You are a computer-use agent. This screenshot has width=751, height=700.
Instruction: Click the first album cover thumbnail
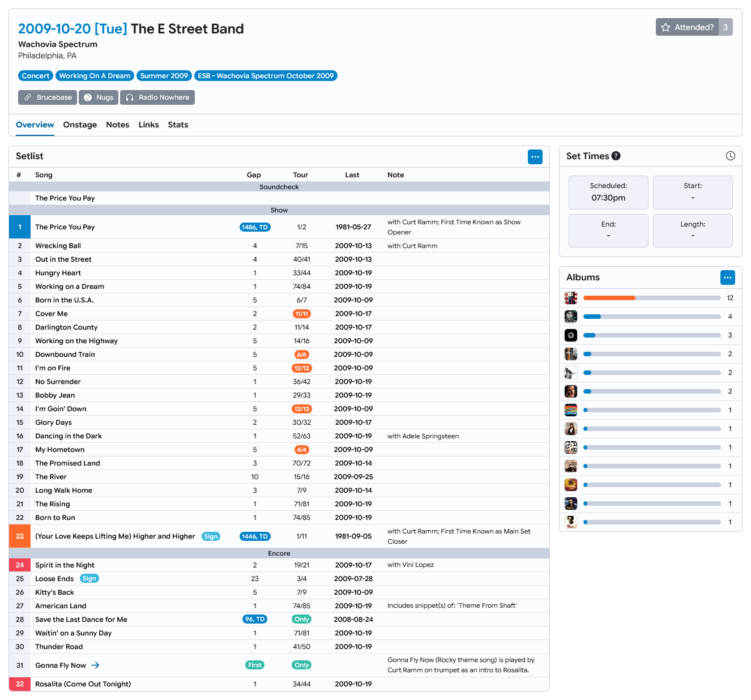point(571,298)
